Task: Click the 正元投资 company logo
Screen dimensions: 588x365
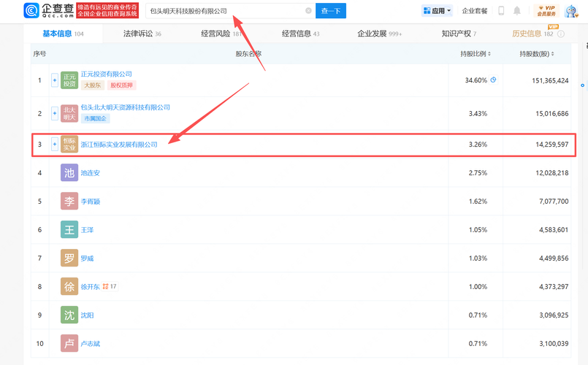Action: point(69,80)
